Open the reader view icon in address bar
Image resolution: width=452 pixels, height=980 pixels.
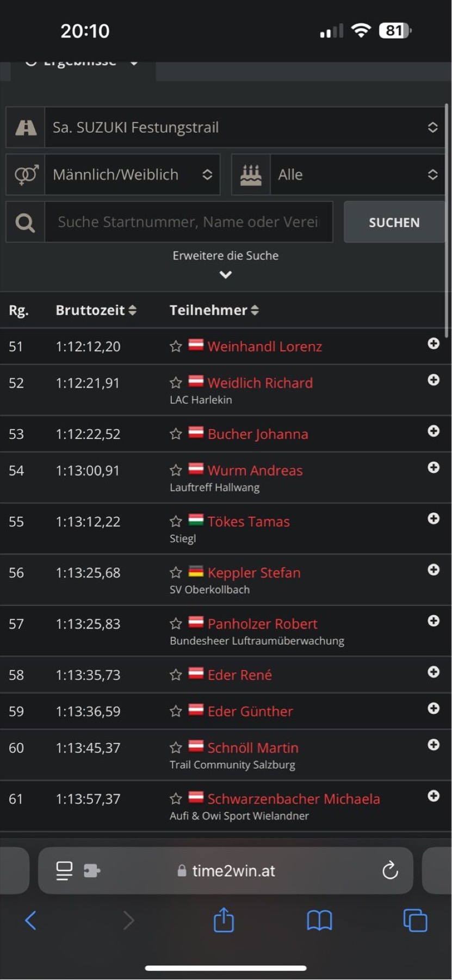click(x=64, y=871)
